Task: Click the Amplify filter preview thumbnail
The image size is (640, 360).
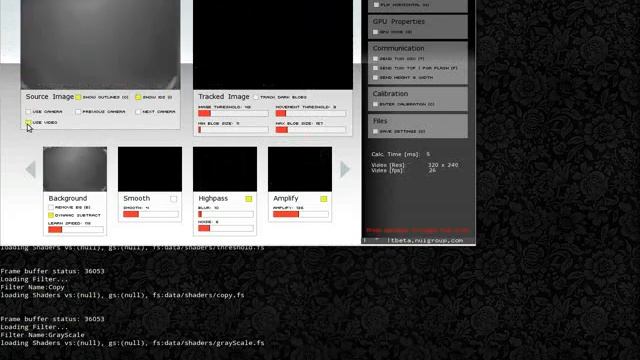Action: (300, 169)
